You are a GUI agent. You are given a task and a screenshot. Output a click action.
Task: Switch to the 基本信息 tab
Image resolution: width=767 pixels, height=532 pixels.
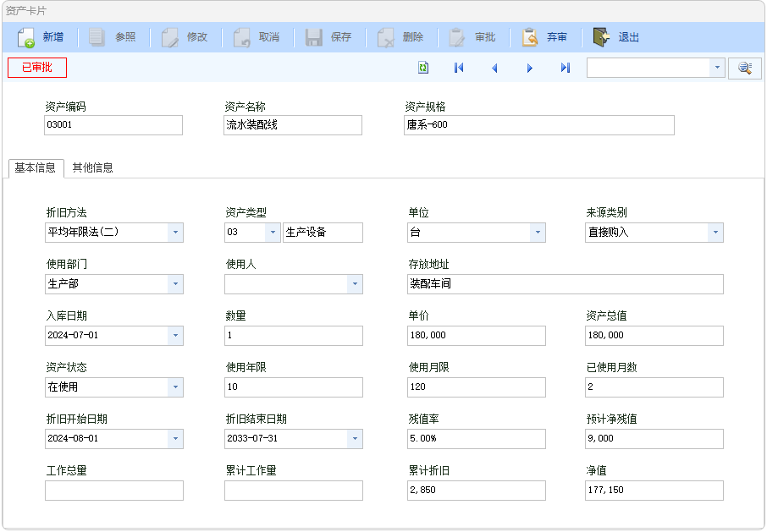(x=36, y=168)
